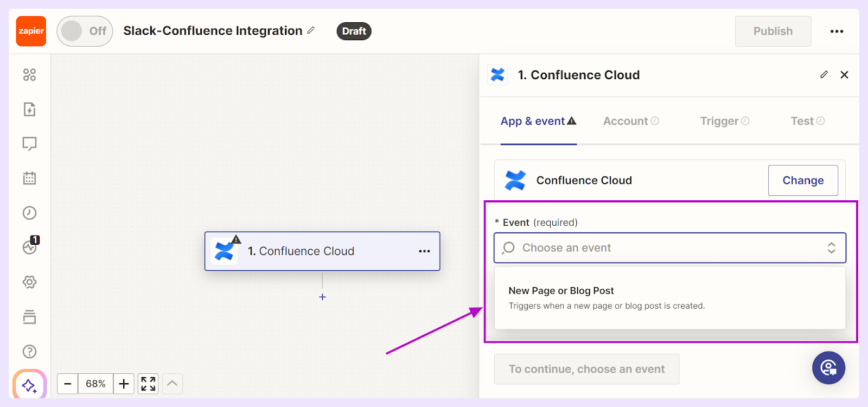Click the warning triangle on the canvas step
Screen dimensions: 868x407
[x=236, y=239]
